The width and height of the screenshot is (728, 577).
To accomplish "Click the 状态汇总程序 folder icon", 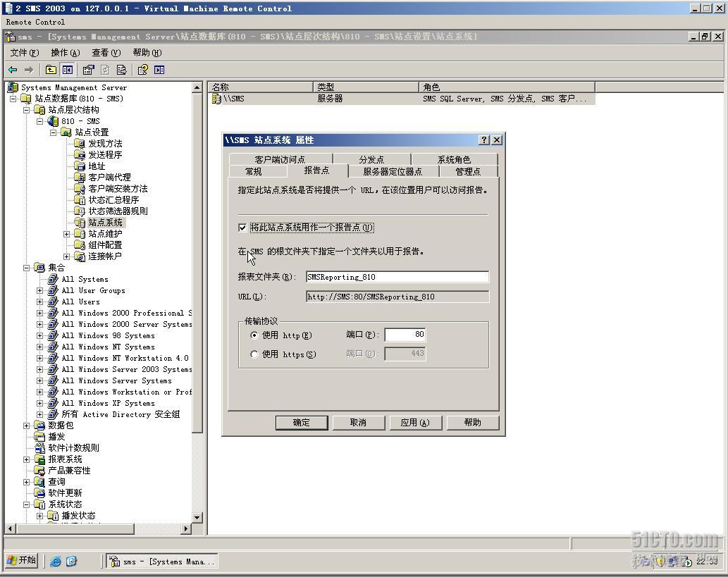I will tap(80, 199).
